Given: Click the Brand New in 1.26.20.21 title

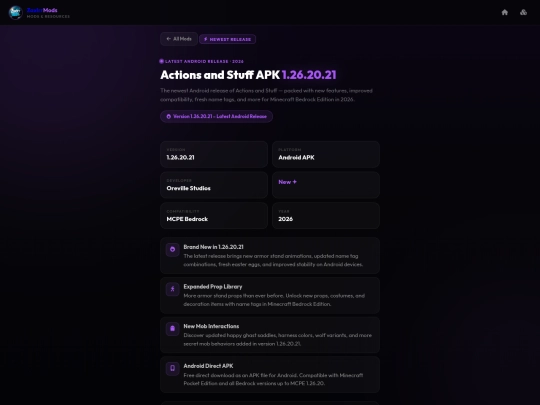Looking at the screenshot, I should pos(213,247).
